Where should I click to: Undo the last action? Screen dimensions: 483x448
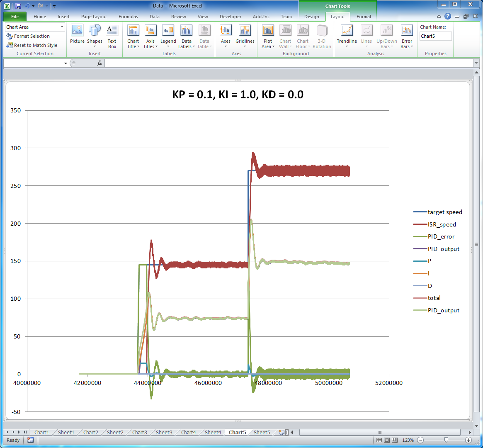tap(27, 6)
